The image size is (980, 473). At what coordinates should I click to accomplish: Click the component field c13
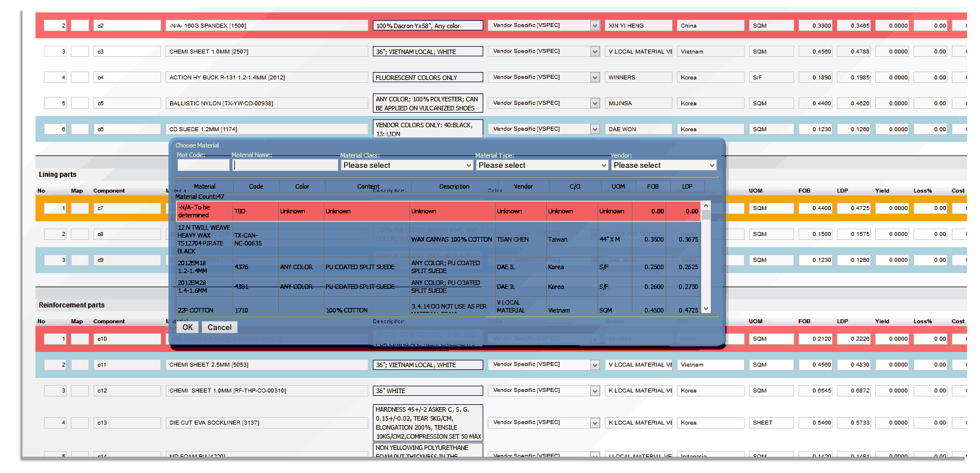[x=127, y=422]
